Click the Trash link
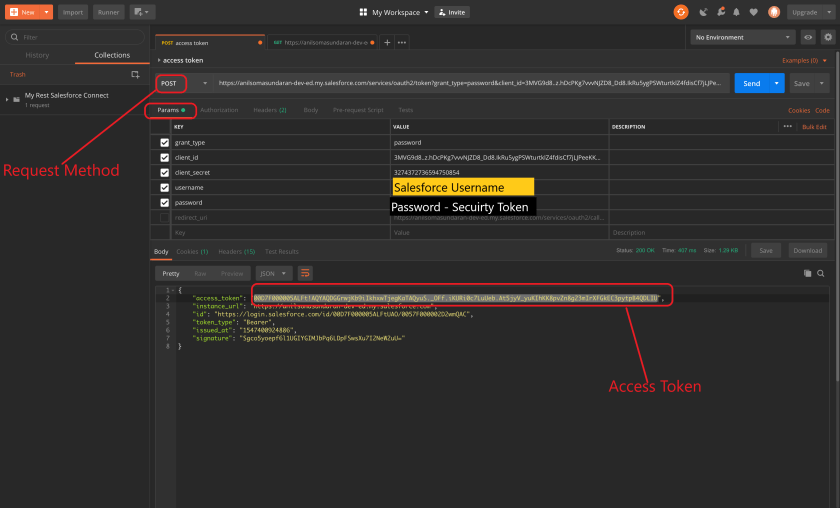The image size is (840, 508). pyautogui.click(x=18, y=74)
